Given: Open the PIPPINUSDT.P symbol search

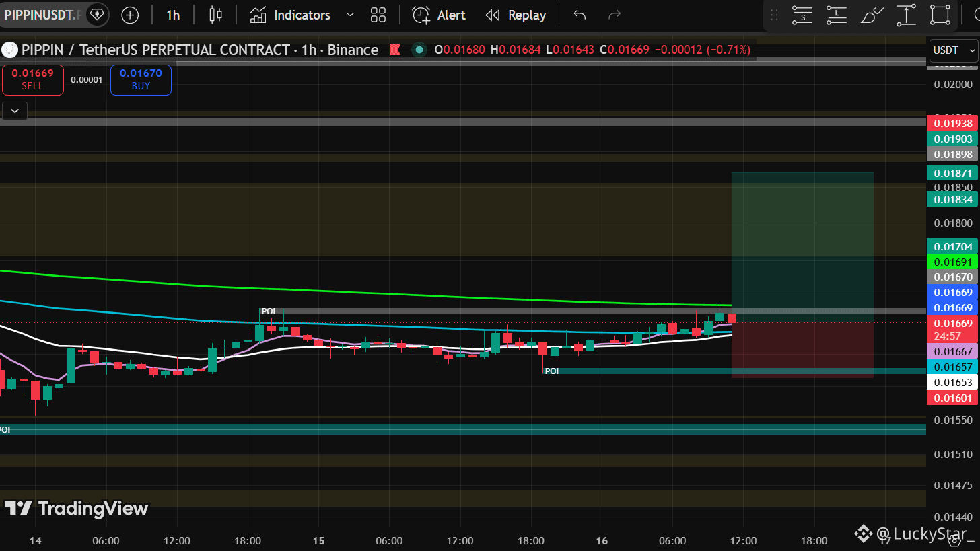Looking at the screenshot, I should tap(42, 14).
